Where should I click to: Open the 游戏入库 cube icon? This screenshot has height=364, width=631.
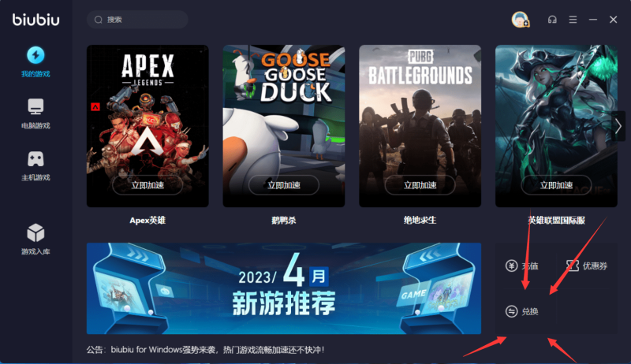coord(35,232)
